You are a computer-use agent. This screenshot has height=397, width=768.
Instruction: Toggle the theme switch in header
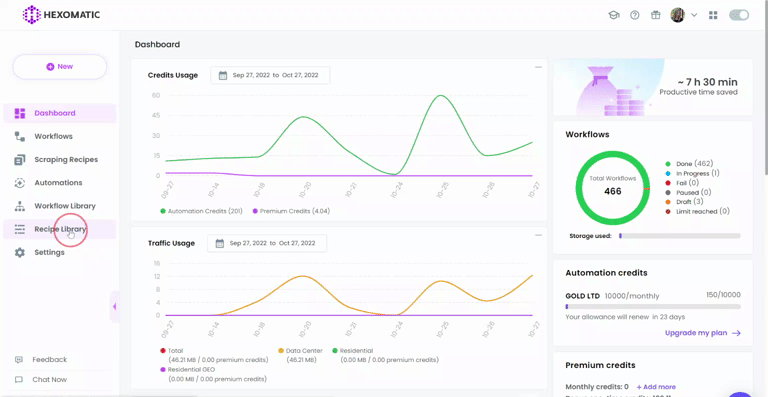[739, 15]
